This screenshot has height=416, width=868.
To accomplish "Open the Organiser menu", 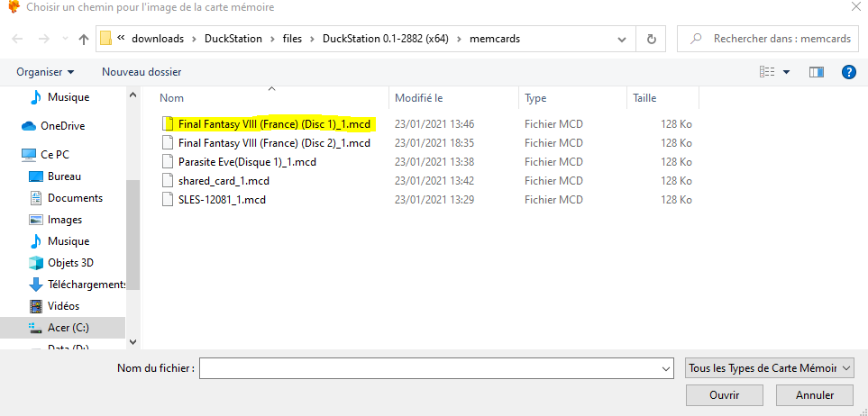I will 45,71.
